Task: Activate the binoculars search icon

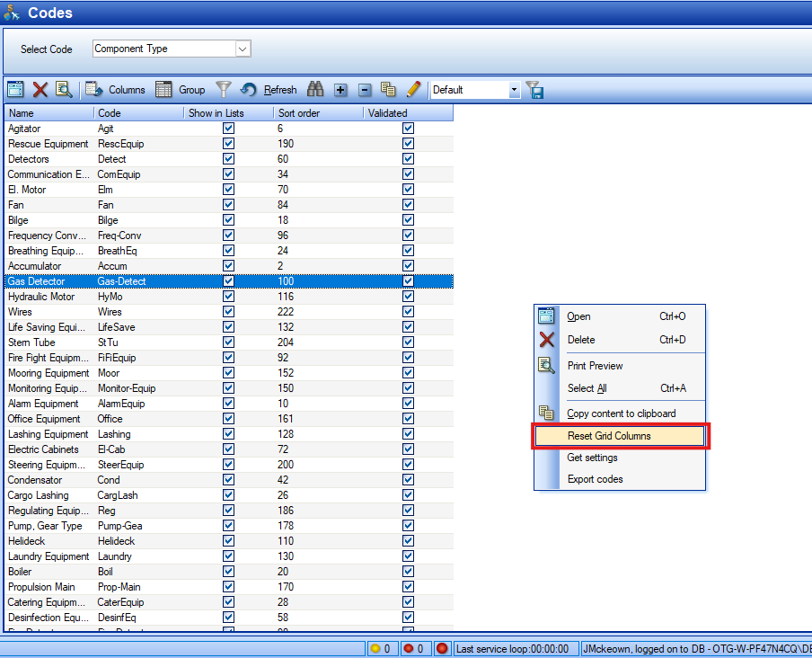Action: click(x=315, y=89)
